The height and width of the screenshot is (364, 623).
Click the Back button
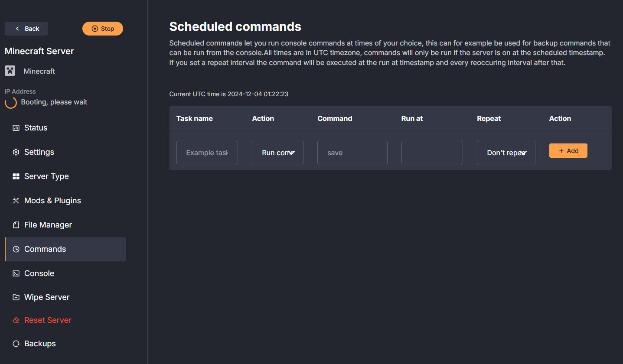click(x=26, y=28)
